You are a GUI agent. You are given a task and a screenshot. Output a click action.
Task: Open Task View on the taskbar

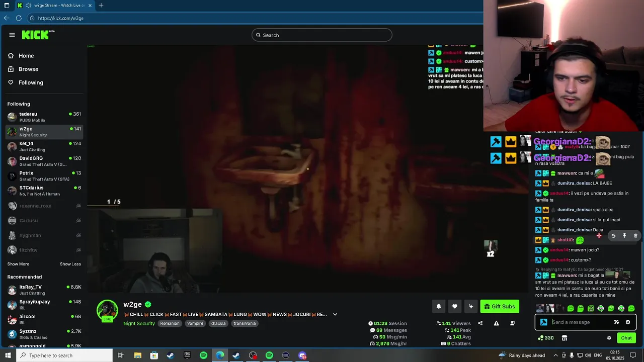(x=121, y=355)
